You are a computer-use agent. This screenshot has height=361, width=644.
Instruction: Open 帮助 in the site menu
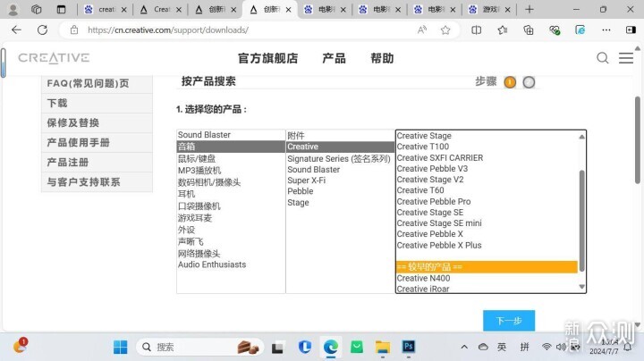382,58
